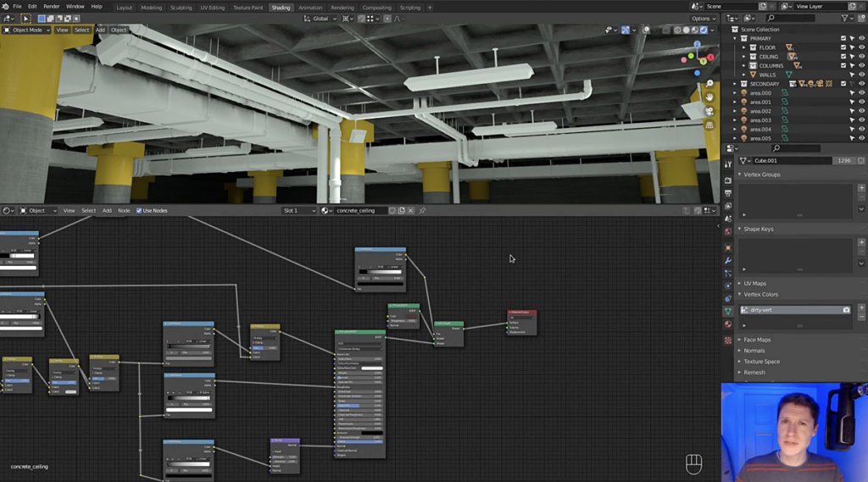Click the viewport zoom magnifier icon
The width and height of the screenshot is (868, 482).
point(709,84)
